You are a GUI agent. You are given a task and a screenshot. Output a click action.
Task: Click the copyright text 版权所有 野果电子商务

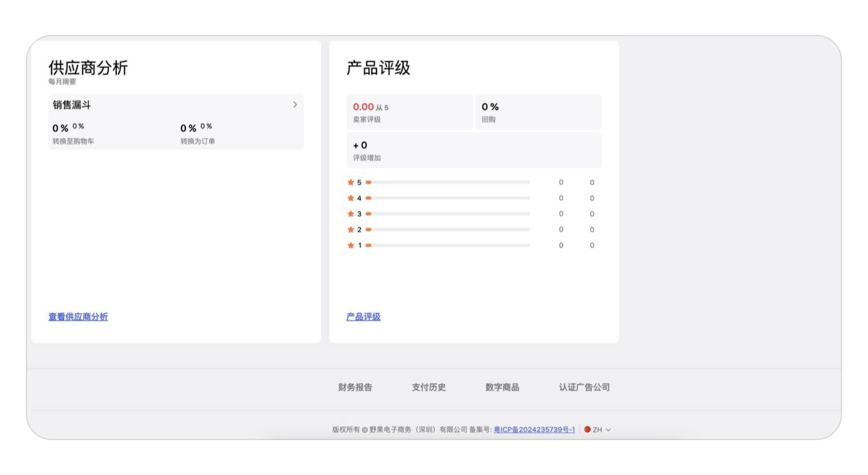pos(399,430)
